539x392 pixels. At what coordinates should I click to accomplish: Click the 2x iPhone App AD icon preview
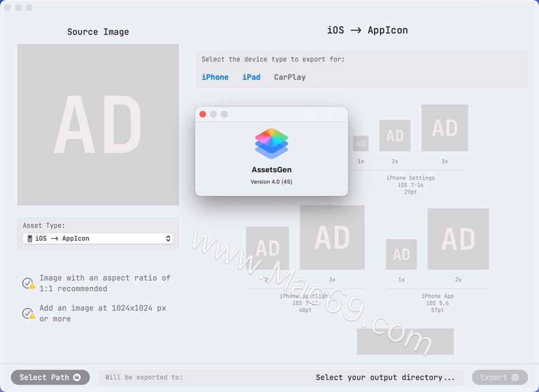458,239
